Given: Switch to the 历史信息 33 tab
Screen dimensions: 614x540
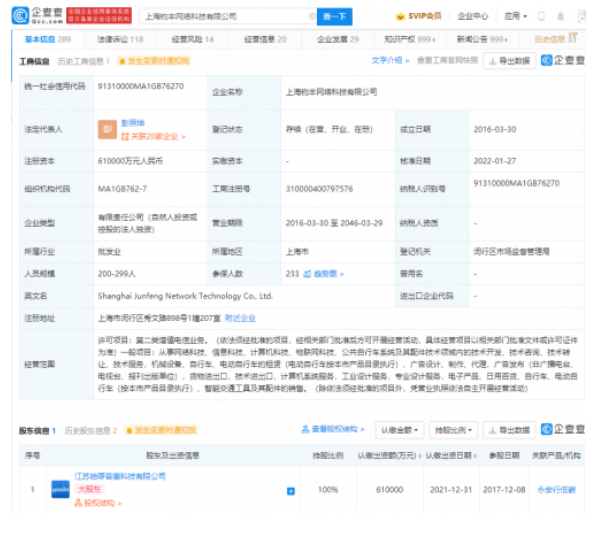Looking at the screenshot, I should [555, 39].
